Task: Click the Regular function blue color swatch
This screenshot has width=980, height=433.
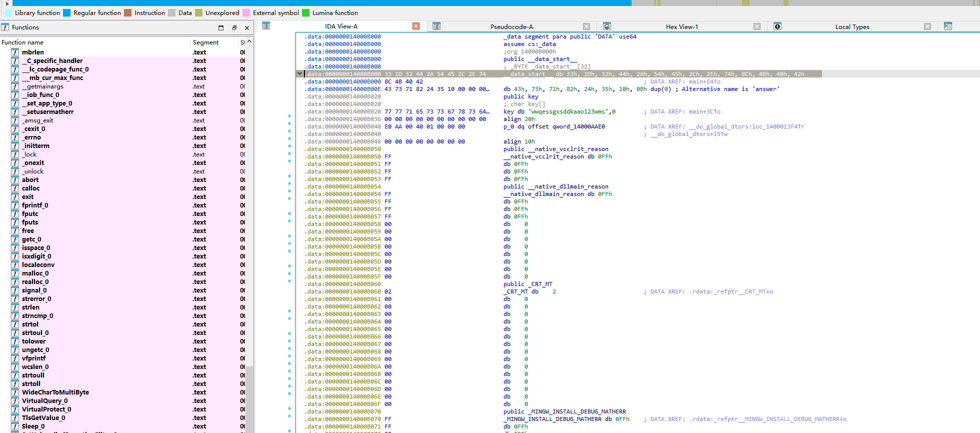Action: point(66,13)
